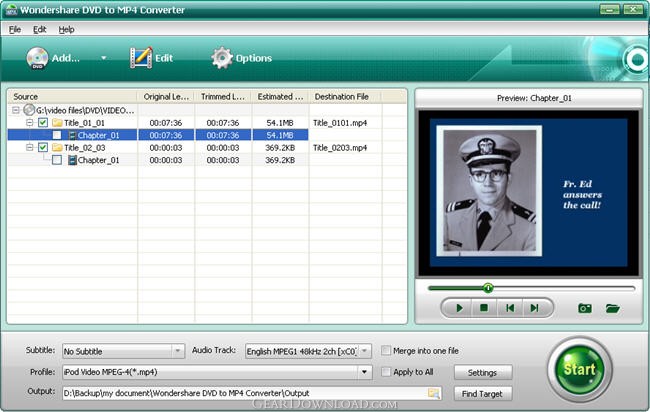The height and width of the screenshot is (412, 650).
Task: Browse output folder with the folder icon
Action: pos(434,393)
